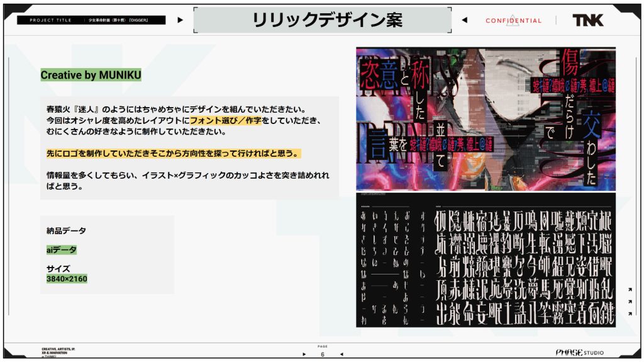Click the "納品データ" label
The image size is (644, 362).
[66, 231]
